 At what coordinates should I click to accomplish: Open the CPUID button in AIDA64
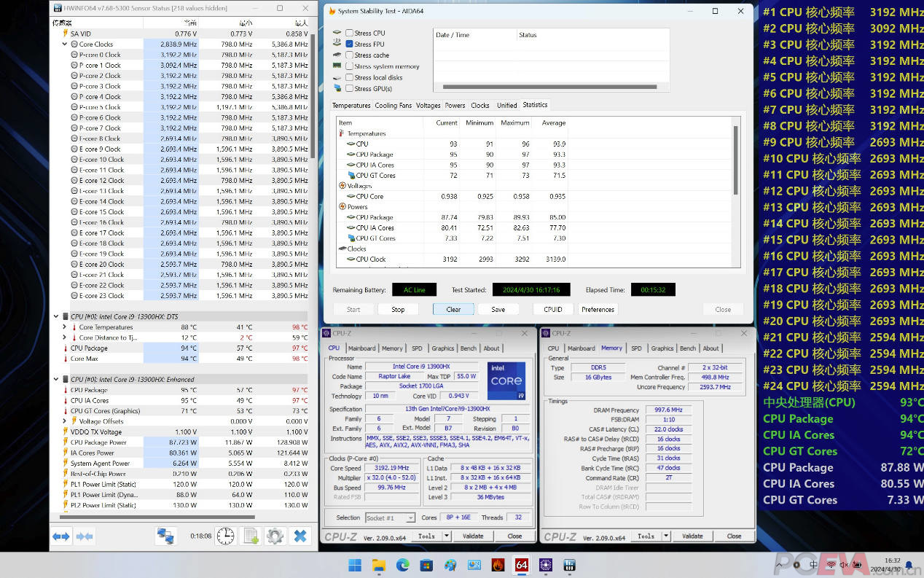pos(553,309)
